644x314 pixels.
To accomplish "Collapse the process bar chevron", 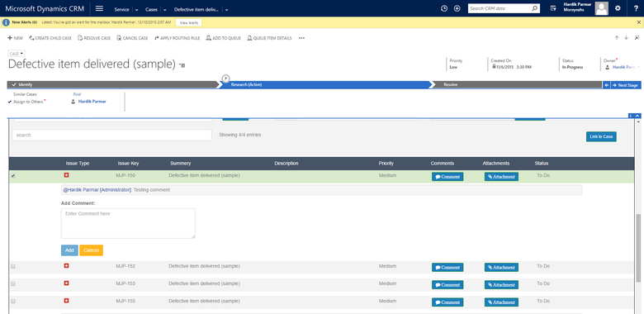I will pos(637,117).
